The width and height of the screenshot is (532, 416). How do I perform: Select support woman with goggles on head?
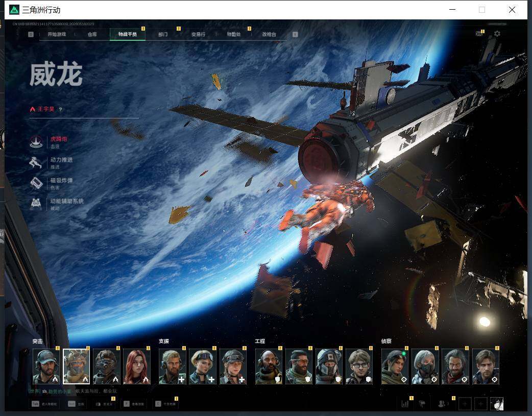pos(203,366)
